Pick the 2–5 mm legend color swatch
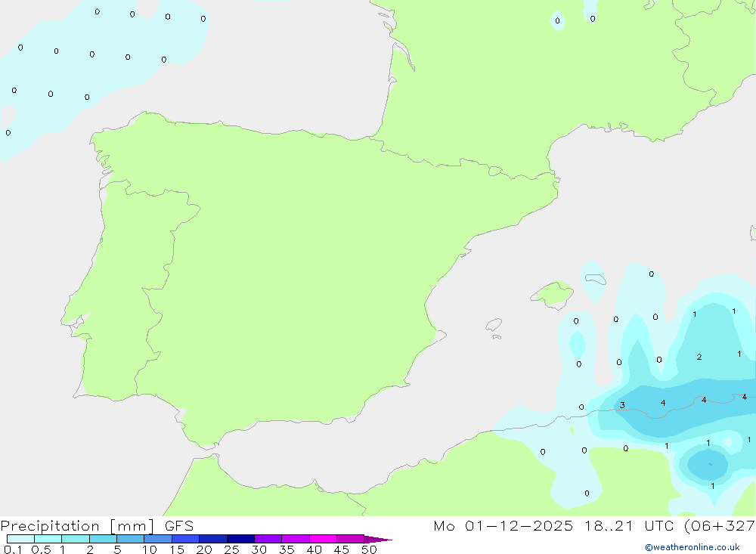 coord(103,539)
